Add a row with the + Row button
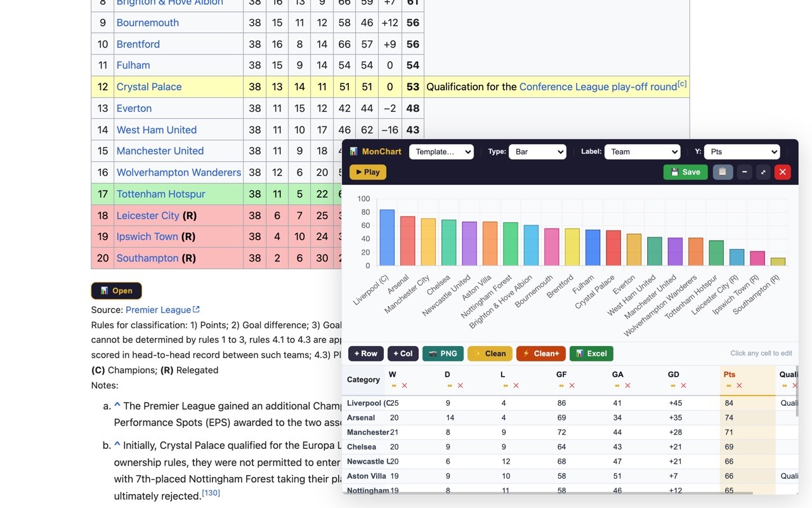The width and height of the screenshot is (812, 508). 366,354
